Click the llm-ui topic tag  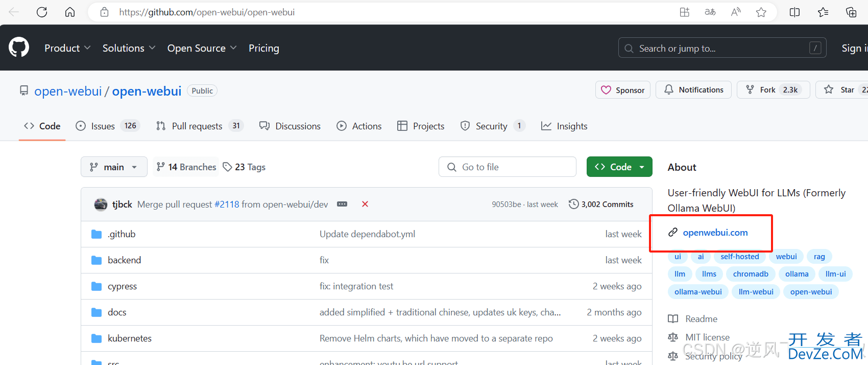coord(836,274)
